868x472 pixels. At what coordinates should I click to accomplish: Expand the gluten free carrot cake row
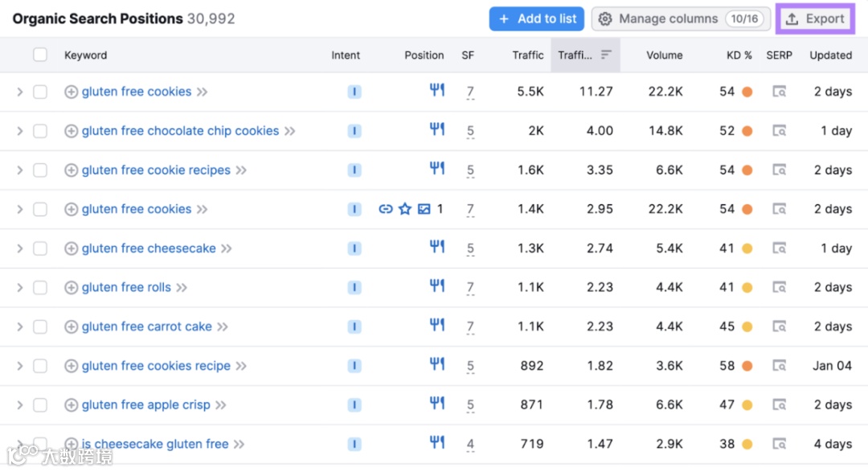point(20,326)
